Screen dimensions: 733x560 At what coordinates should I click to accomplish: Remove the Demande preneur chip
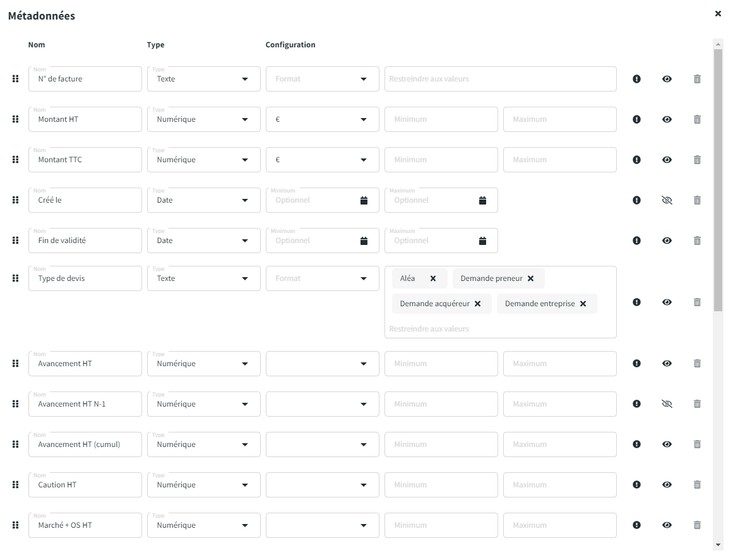[530, 278]
